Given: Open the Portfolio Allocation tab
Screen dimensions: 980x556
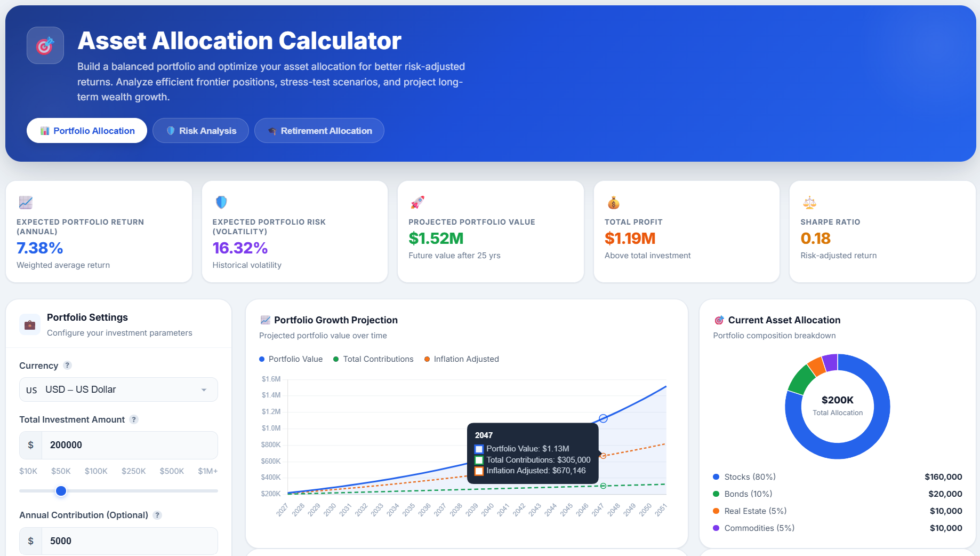Looking at the screenshot, I should (87, 131).
